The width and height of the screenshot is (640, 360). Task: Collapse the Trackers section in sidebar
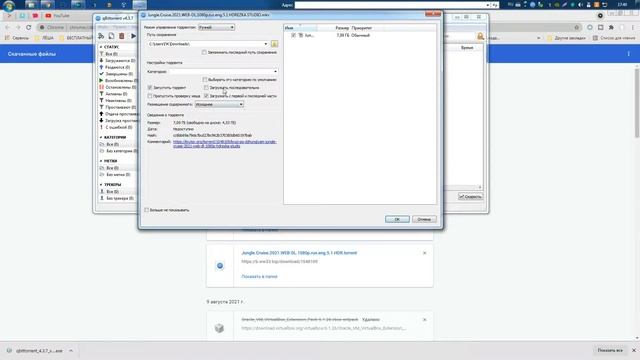pos(101,185)
